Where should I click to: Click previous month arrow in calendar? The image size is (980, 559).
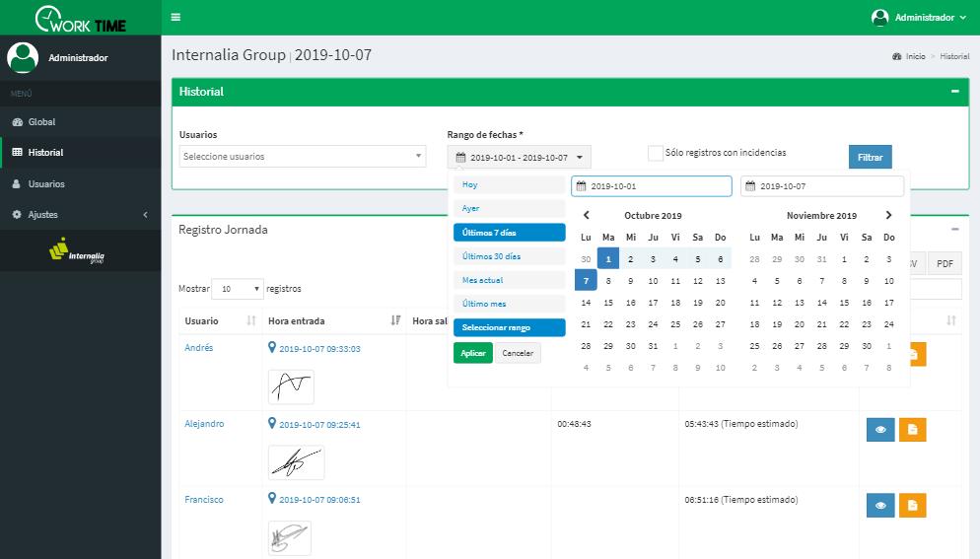tap(586, 215)
